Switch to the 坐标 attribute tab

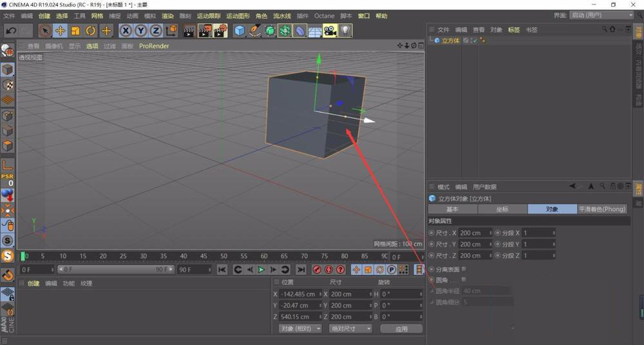pos(503,209)
